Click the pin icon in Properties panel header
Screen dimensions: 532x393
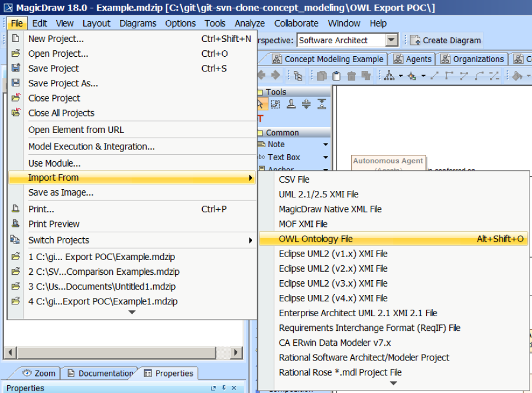click(224, 388)
